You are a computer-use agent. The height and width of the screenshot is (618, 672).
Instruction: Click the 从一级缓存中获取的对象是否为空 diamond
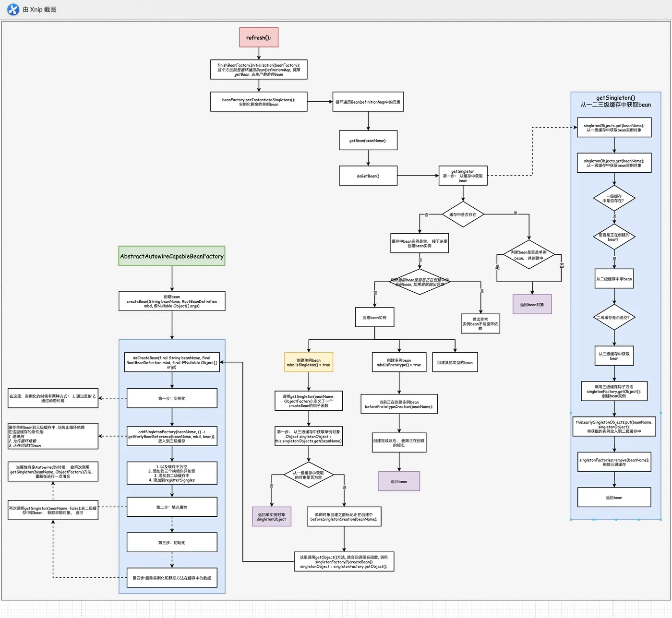pos(309,475)
